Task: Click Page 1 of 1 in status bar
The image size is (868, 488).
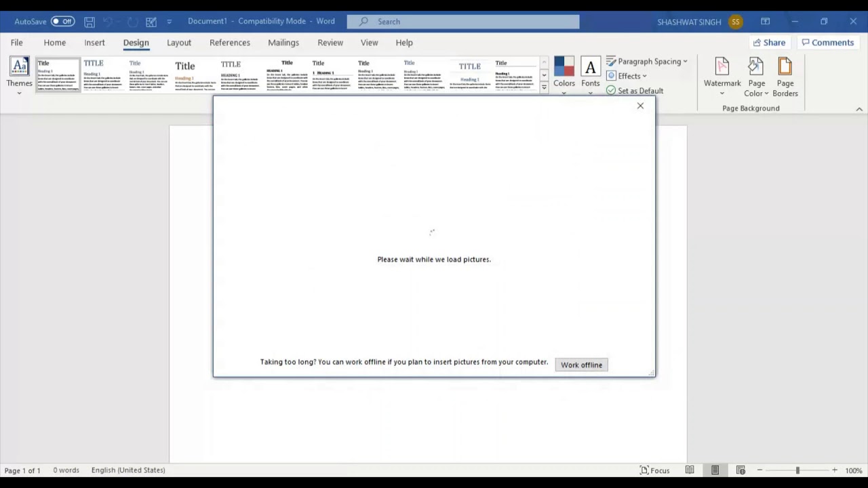Action: coord(22,470)
